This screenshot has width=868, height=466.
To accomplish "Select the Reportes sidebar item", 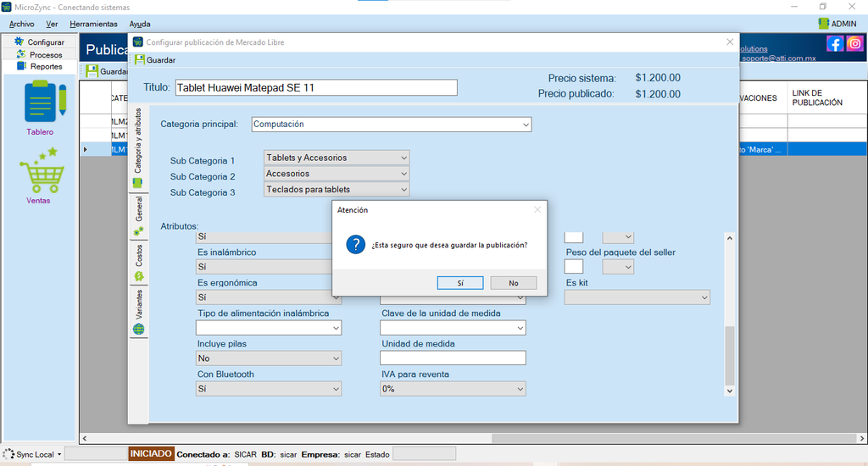I will (39, 66).
